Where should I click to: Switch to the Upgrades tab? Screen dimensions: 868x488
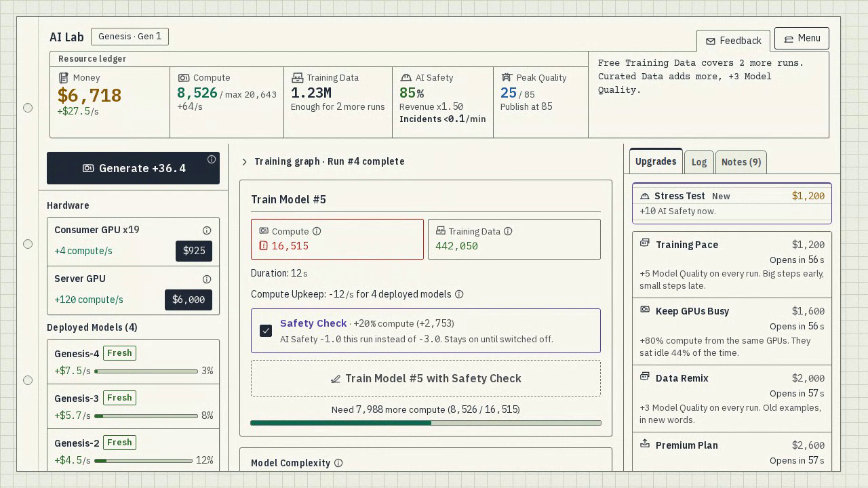click(x=656, y=161)
